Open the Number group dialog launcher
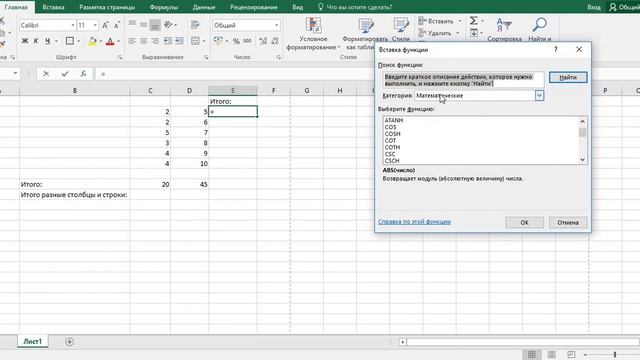The image size is (640, 360). 278,58
